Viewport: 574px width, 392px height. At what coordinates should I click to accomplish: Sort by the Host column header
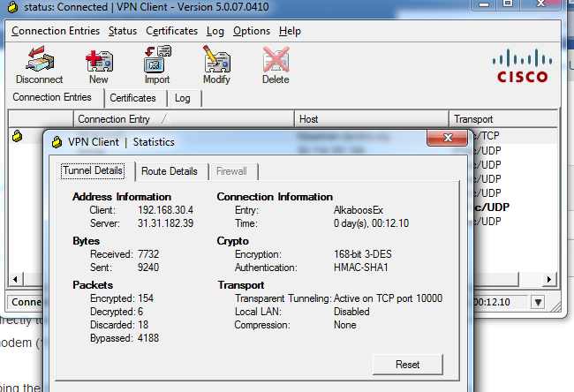[372, 119]
